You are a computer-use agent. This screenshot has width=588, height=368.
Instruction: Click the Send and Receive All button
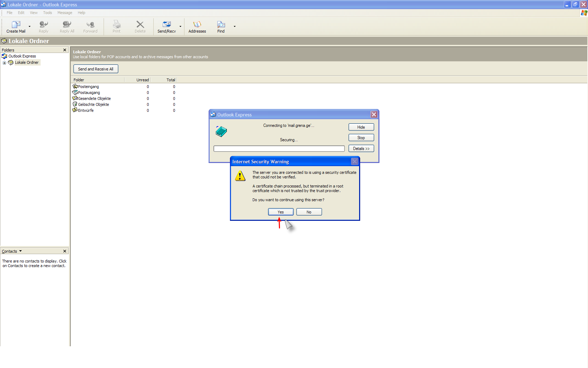(96, 69)
